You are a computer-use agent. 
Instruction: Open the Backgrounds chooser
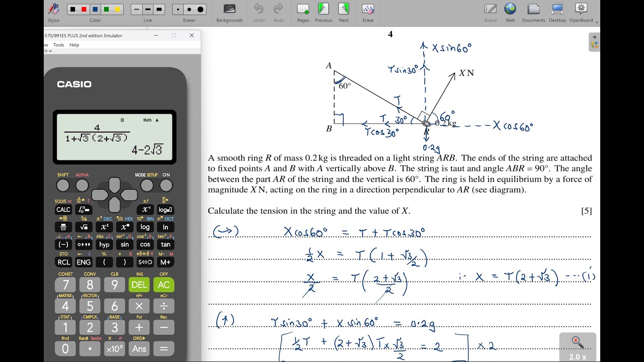pos(229,12)
